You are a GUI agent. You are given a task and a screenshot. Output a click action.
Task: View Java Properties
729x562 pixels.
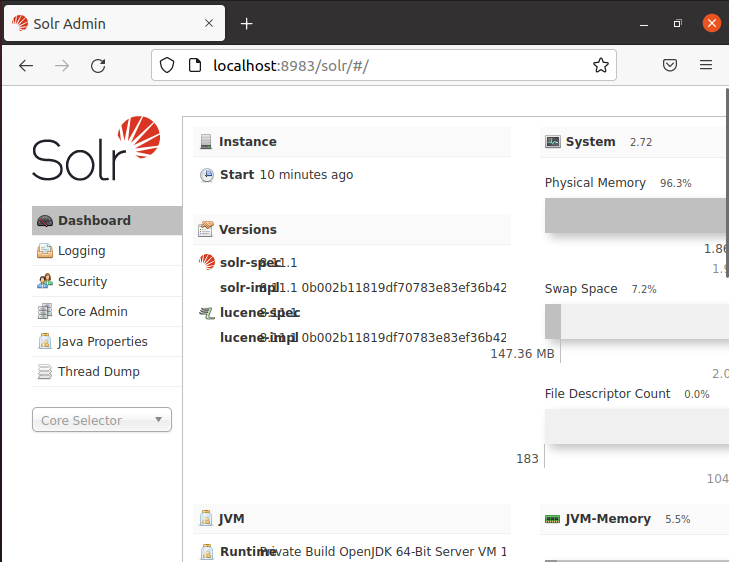[107, 342]
